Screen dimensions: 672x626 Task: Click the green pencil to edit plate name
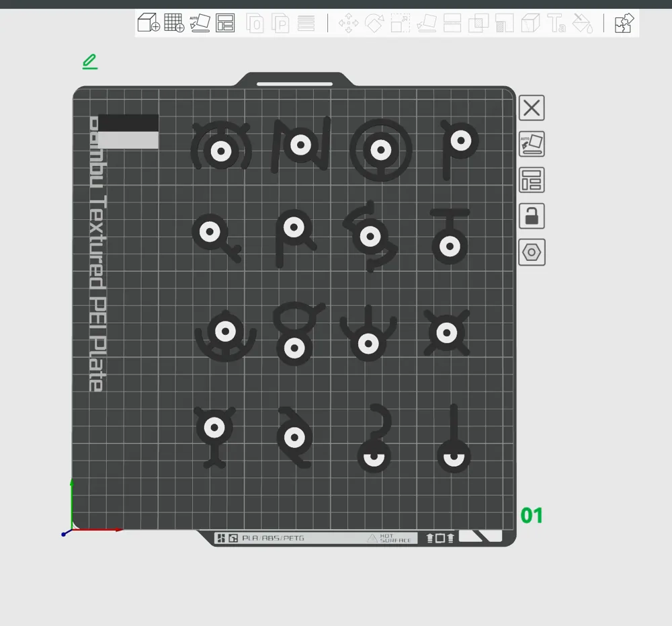(x=89, y=62)
